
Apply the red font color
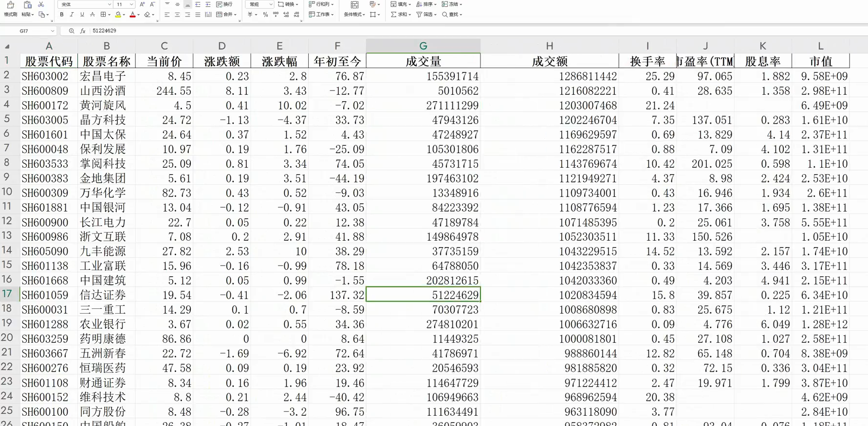132,15
